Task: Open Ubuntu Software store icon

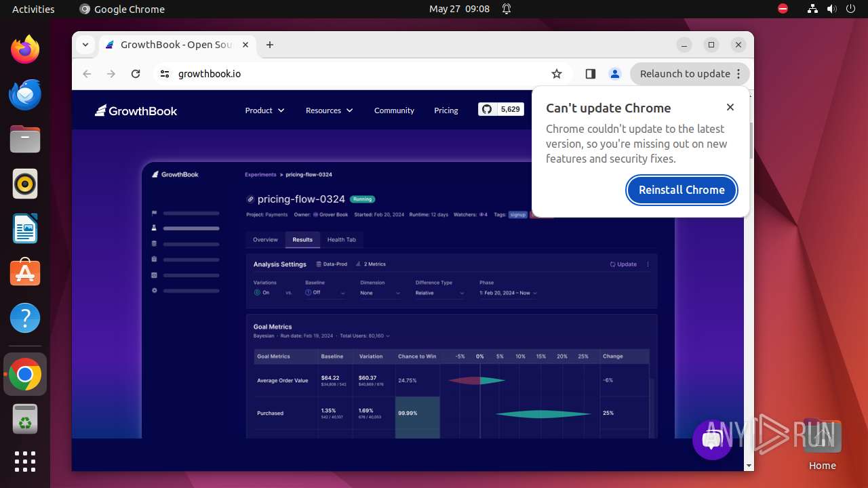Action: [x=25, y=273]
